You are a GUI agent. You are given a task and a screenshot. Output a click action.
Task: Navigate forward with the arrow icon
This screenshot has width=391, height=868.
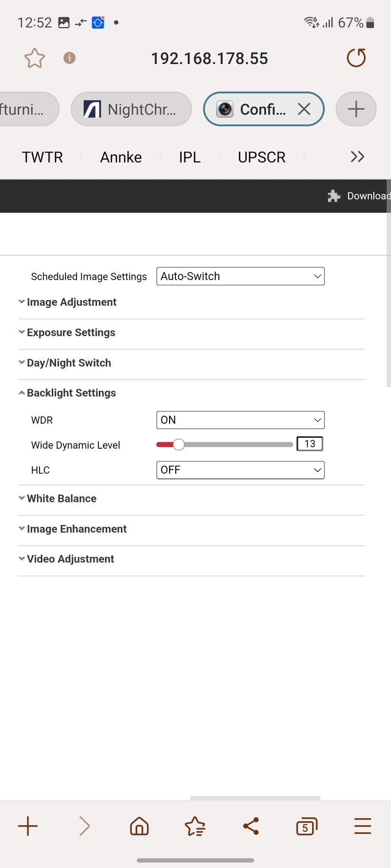(84, 826)
